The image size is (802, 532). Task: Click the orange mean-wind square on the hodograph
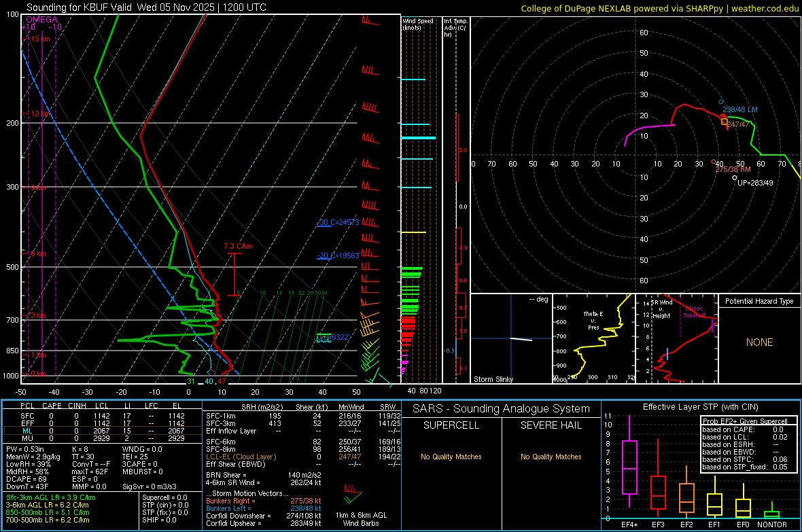(724, 122)
